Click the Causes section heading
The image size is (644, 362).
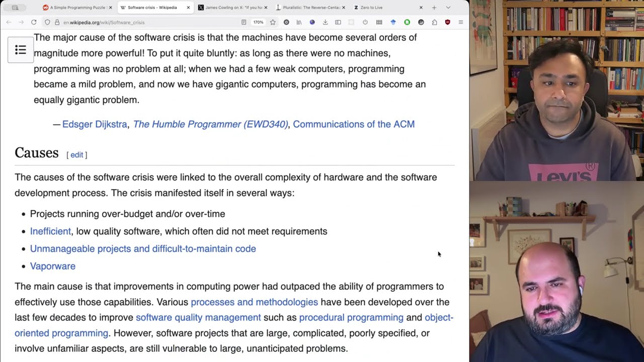(x=36, y=153)
